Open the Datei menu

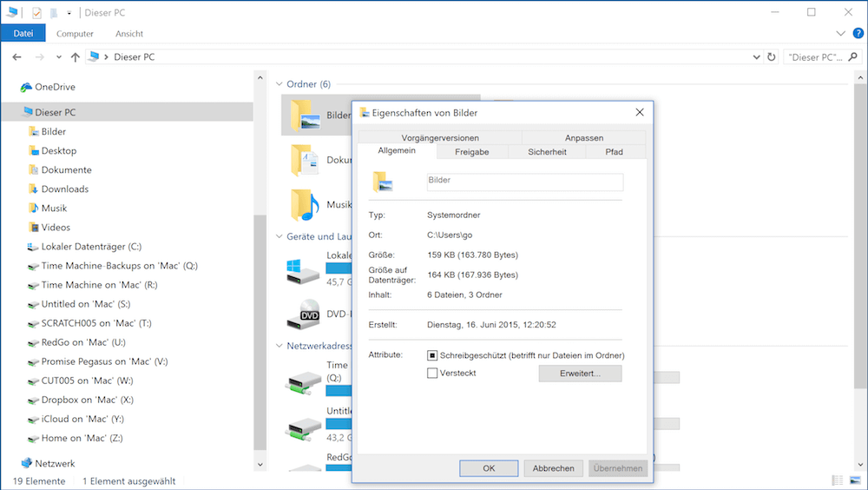tap(23, 33)
